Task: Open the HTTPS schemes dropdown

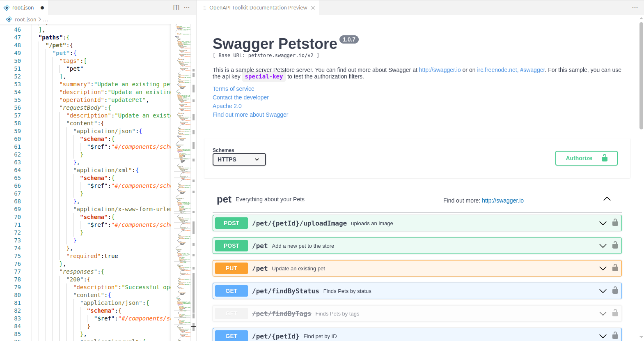Action: click(x=239, y=159)
